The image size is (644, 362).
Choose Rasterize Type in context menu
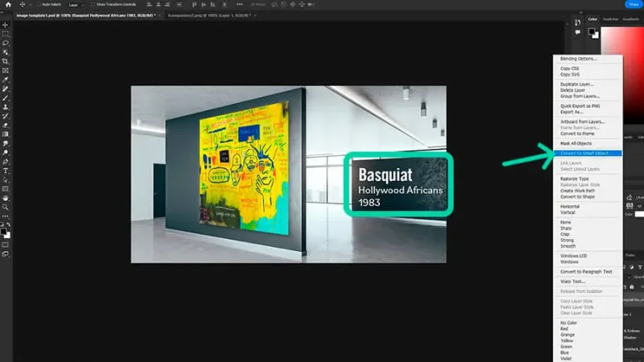pos(574,179)
